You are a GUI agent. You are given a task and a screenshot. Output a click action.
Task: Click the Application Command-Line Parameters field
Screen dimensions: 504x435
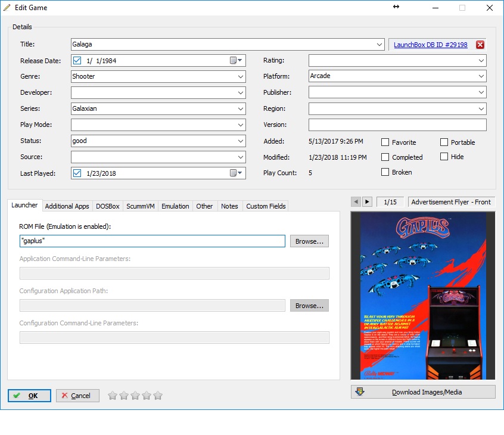(174, 274)
